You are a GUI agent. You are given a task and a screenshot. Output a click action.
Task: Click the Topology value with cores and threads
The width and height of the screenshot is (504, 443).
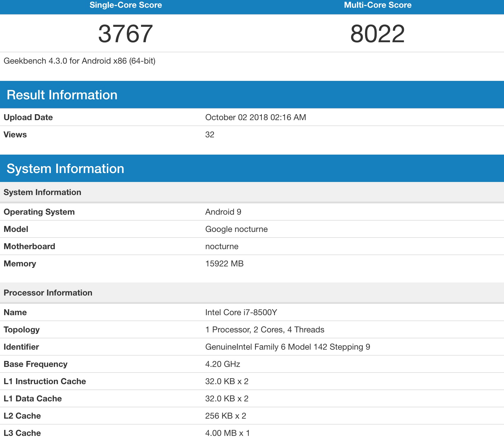click(x=264, y=330)
